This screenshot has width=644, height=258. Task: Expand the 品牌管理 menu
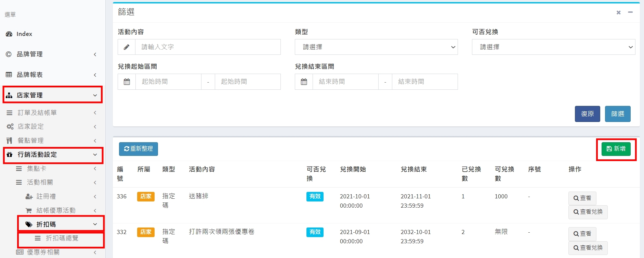coord(51,54)
